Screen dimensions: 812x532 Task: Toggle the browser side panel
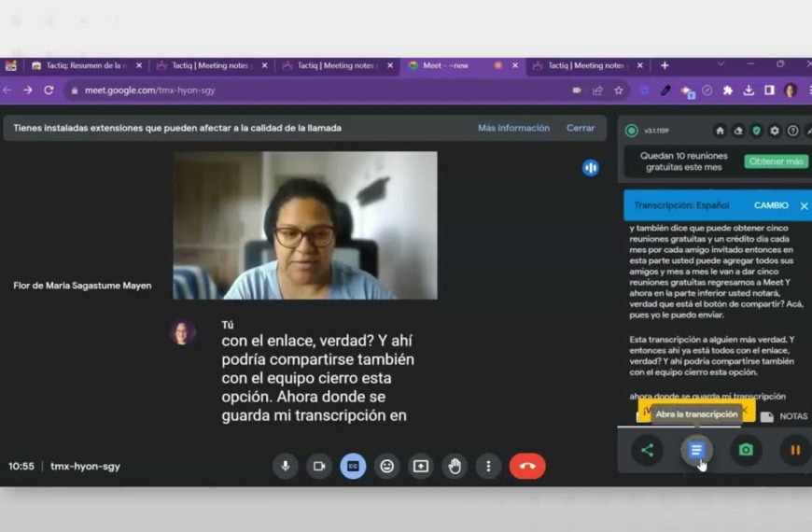pos(770,91)
